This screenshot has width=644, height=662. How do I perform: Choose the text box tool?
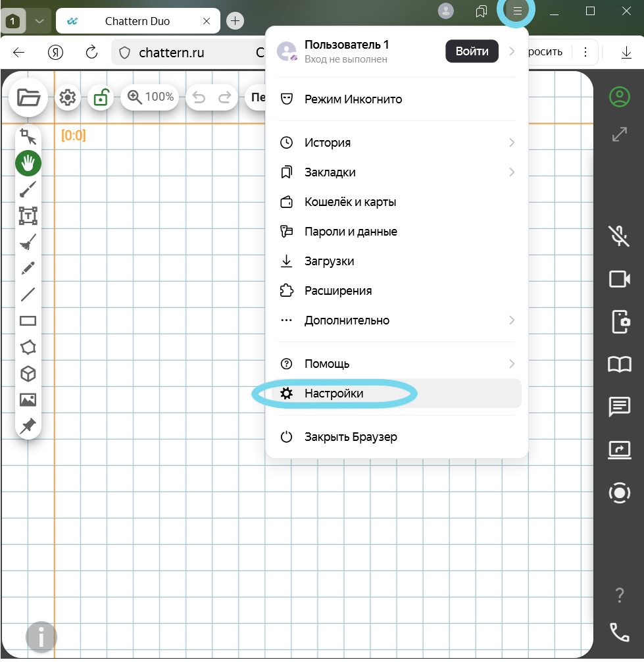click(28, 216)
